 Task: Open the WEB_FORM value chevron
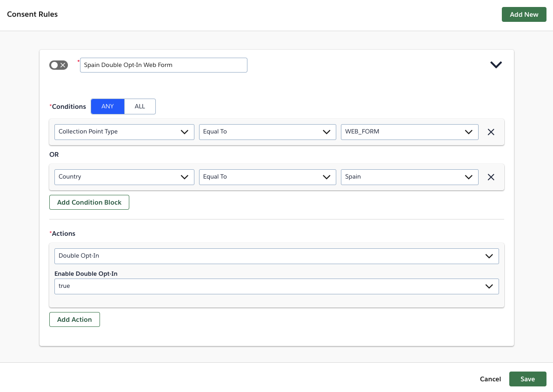click(468, 132)
